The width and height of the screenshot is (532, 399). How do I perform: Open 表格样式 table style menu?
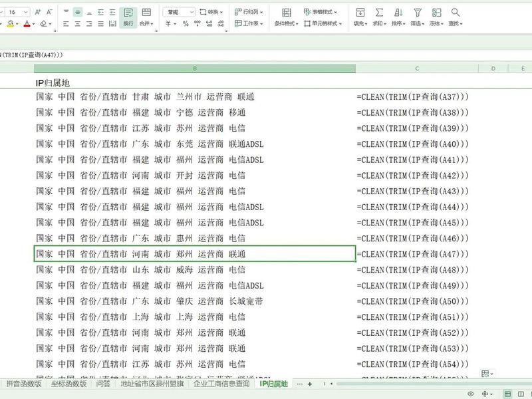[x=321, y=12]
